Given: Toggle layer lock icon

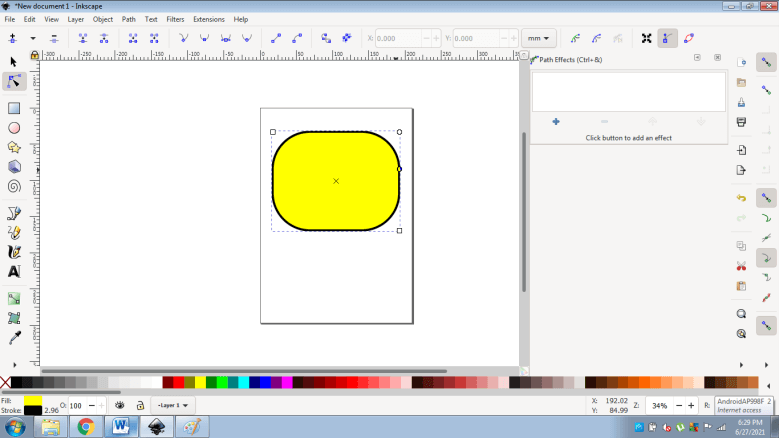Looking at the screenshot, I should point(140,405).
